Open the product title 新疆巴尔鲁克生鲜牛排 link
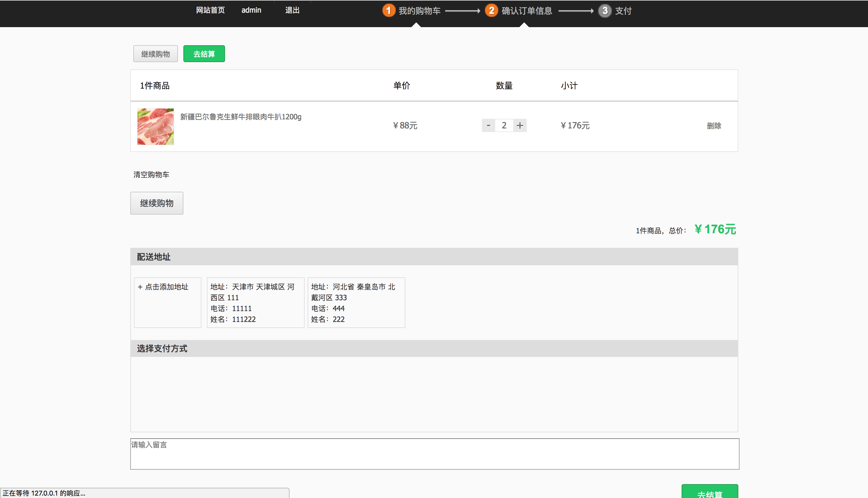The image size is (868, 498). (240, 117)
